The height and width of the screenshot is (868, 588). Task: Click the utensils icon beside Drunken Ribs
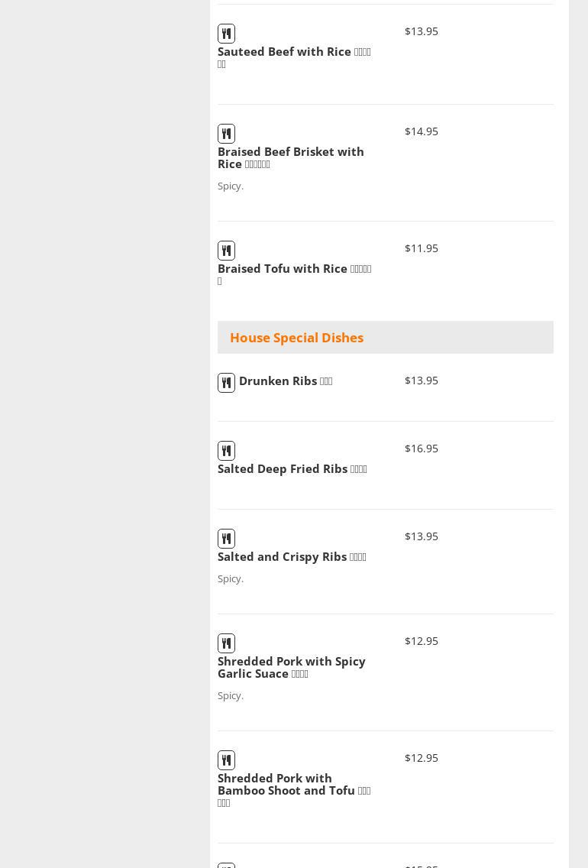226,383
